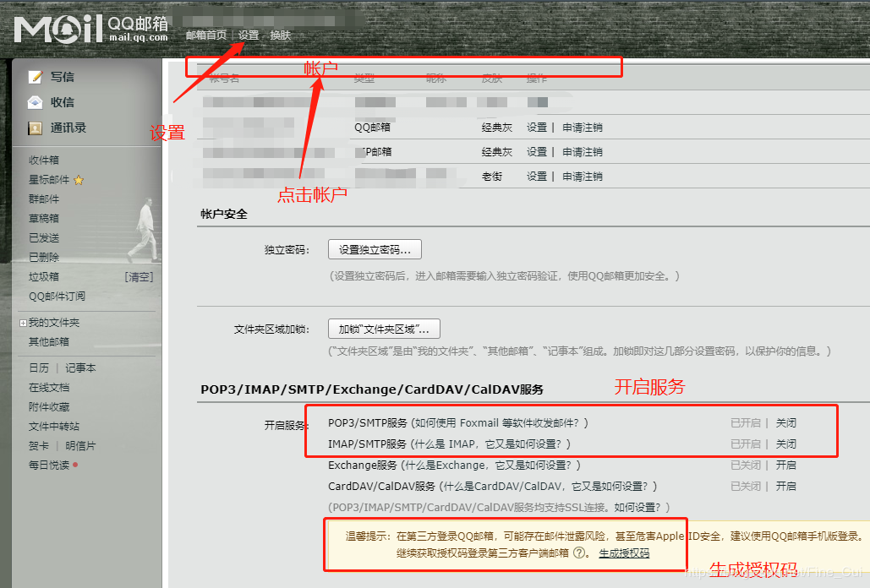Open the 换肤 skin menu
The width and height of the screenshot is (870, 588).
(279, 35)
